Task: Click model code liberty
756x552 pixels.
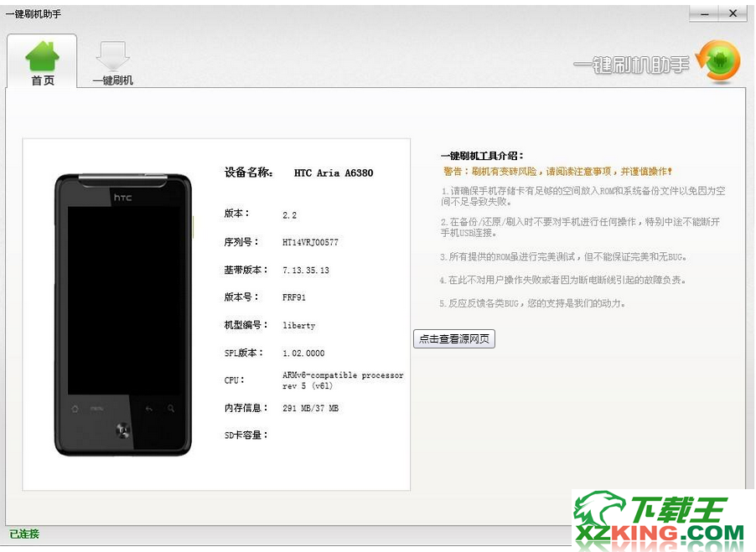Action: 299,326
